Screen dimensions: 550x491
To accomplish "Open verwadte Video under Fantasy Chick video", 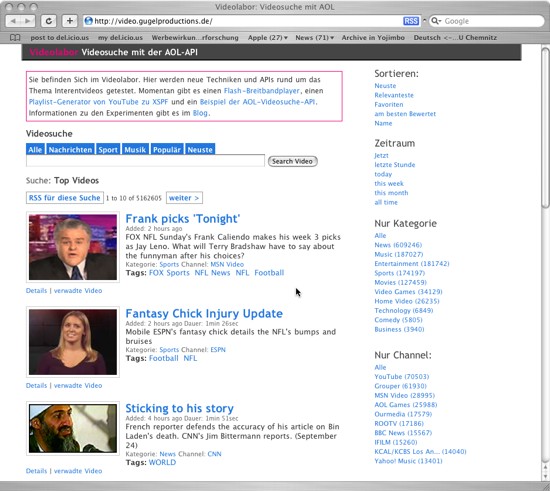I will tap(78, 385).
